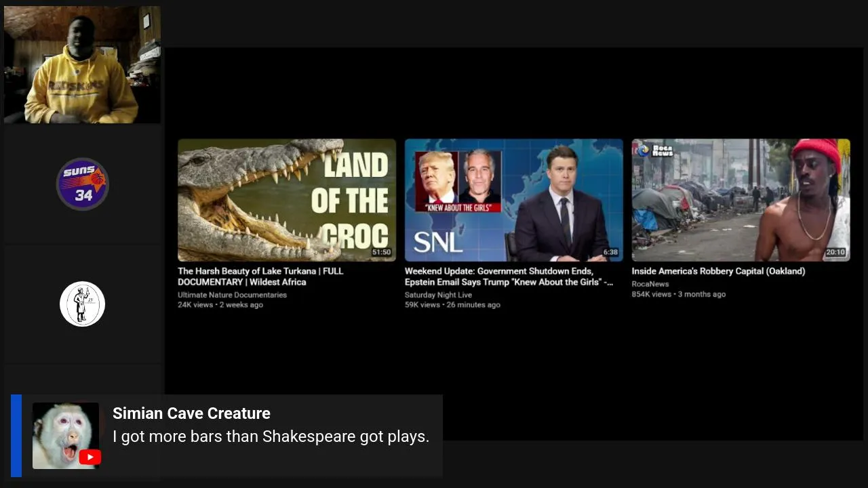This screenshot has height=488, width=868.
Task: Select the webcam feed of yellow-hoodie person
Action: 82,65
